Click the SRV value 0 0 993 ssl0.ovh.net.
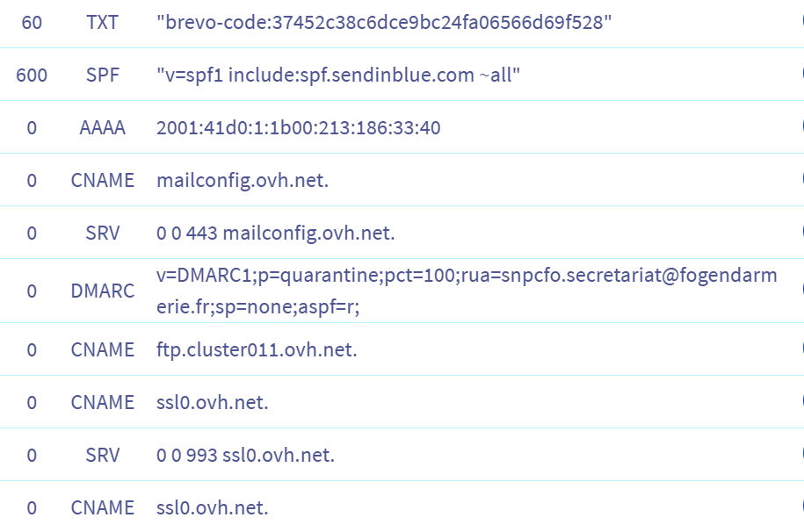Screen dimensions: 804x532 245,455
